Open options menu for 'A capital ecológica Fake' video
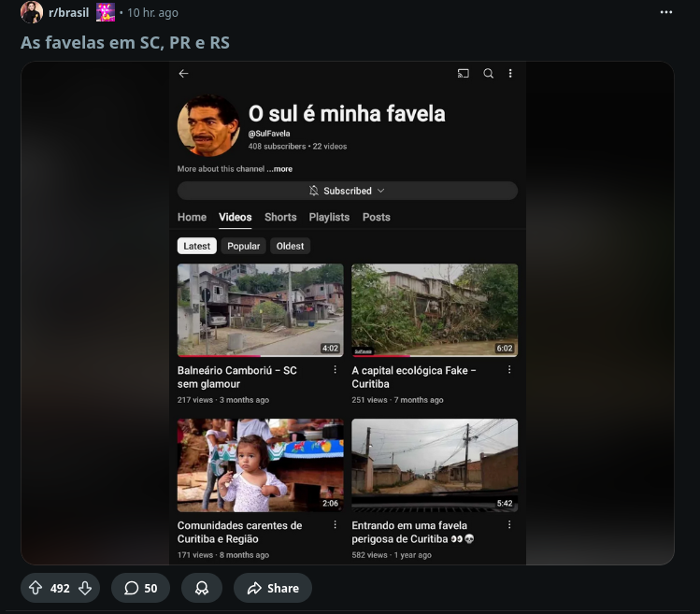This screenshot has width=700, height=614. click(509, 370)
